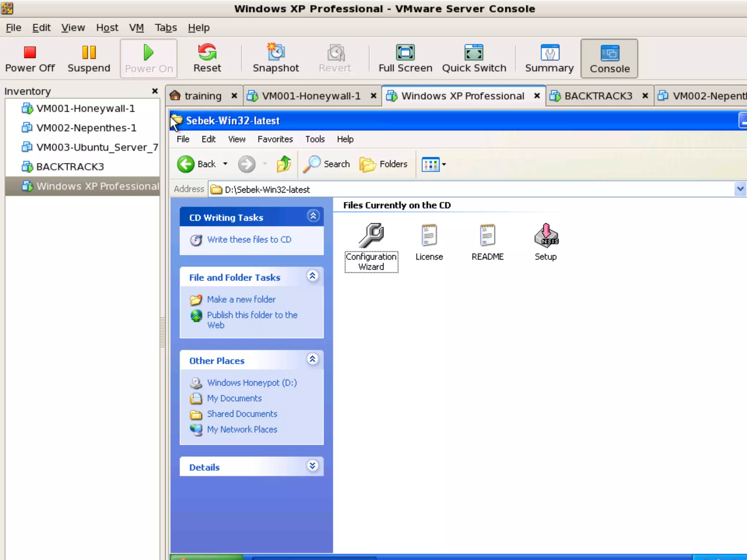Collapse the CD Writing Tasks panel
The height and width of the screenshot is (560, 747).
[313, 216]
